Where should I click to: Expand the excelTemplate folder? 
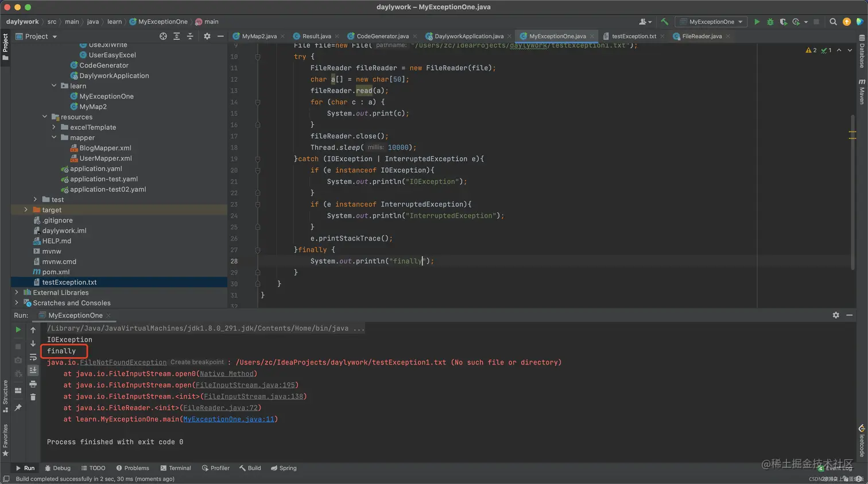(54, 127)
